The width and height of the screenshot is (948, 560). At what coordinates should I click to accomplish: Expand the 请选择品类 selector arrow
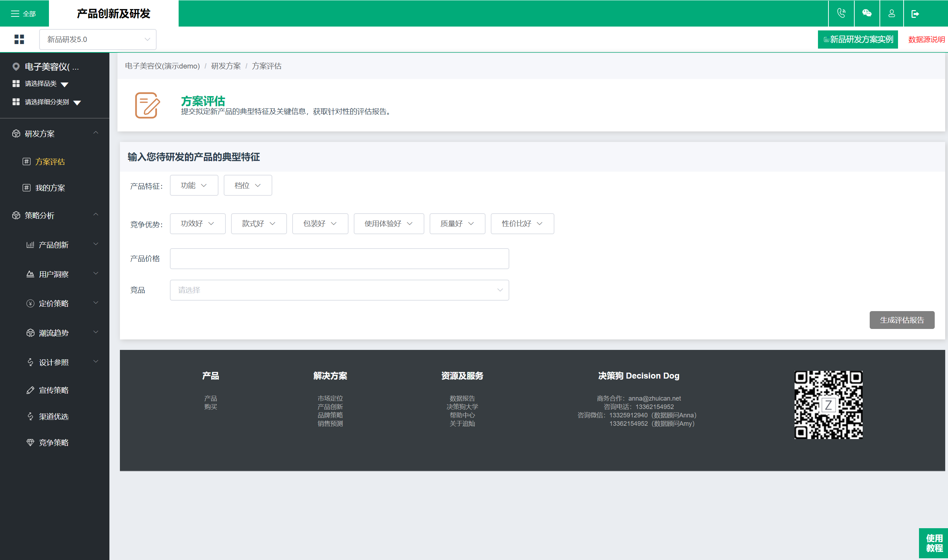(65, 85)
